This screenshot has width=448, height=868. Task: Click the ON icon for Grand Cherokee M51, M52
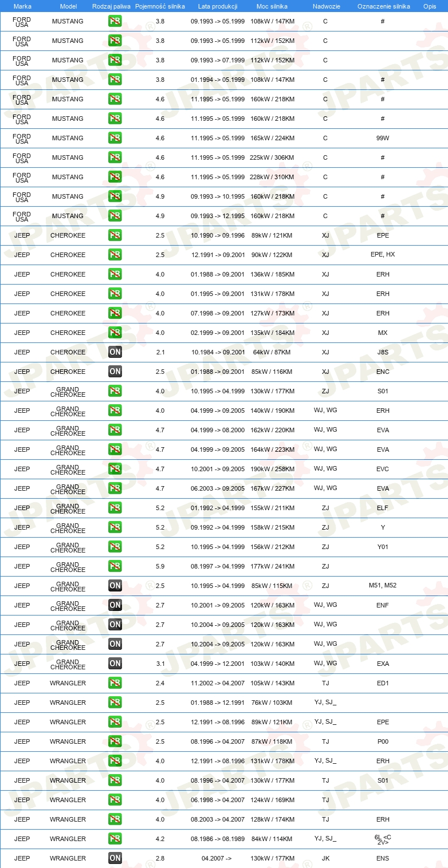(x=115, y=586)
